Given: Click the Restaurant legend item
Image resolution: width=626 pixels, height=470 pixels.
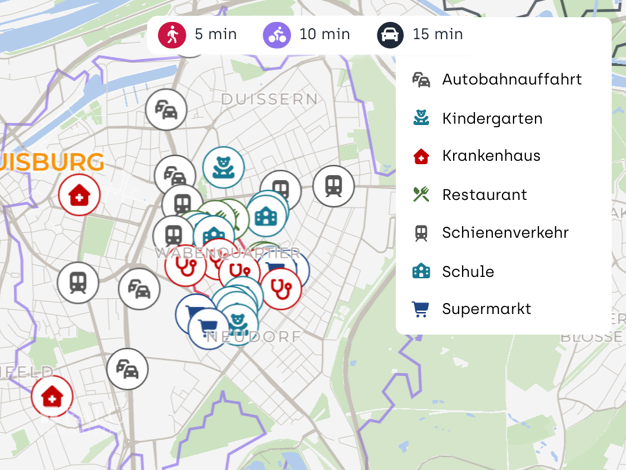Looking at the screenshot, I should click(x=470, y=195).
